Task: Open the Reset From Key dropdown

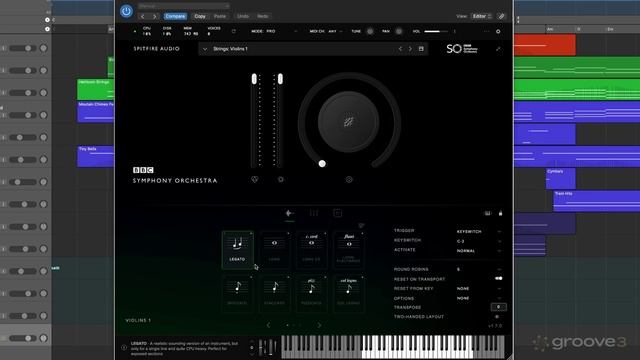Action: click(478, 289)
